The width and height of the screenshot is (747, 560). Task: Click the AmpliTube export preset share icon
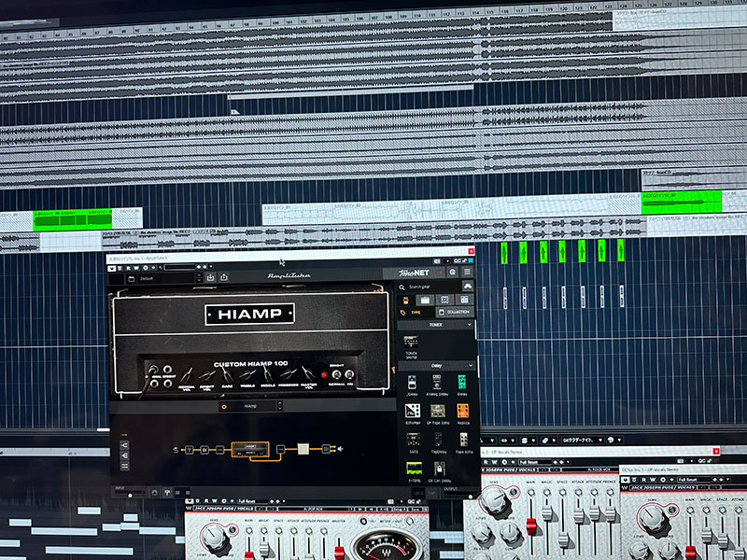224,277
